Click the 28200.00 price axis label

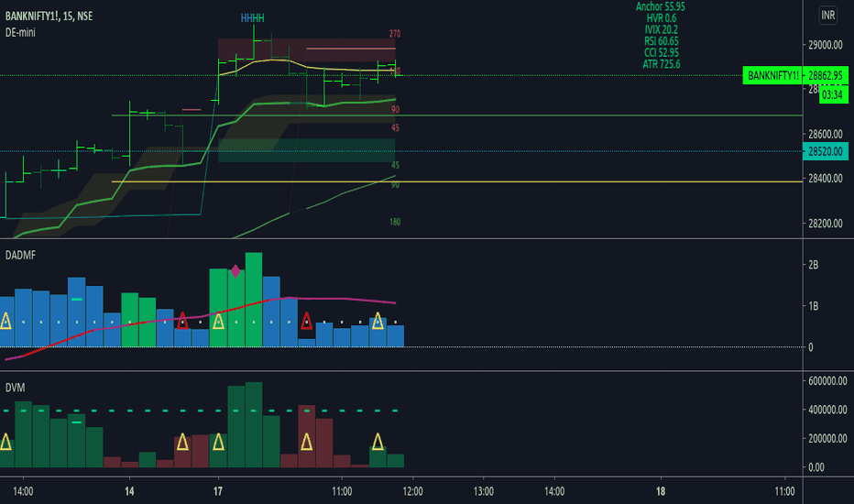pyautogui.click(x=825, y=224)
